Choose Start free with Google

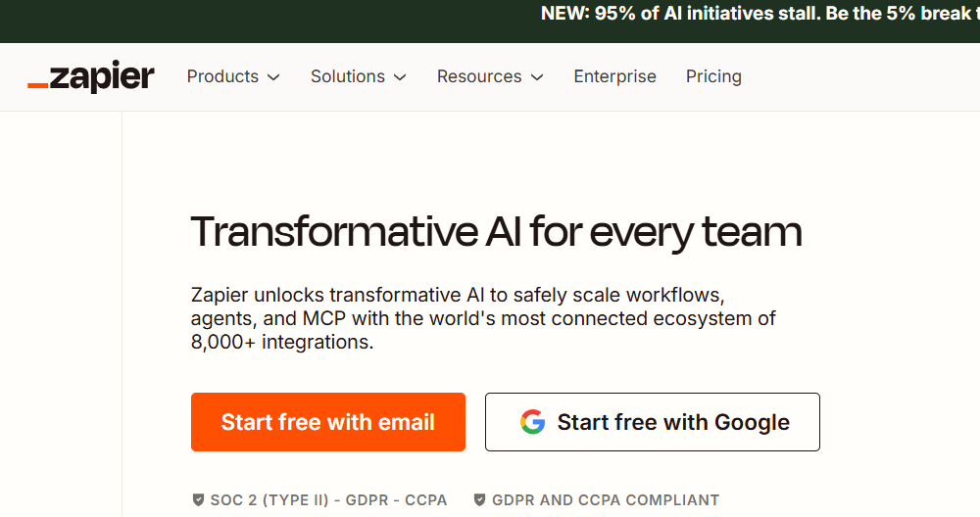click(x=652, y=422)
